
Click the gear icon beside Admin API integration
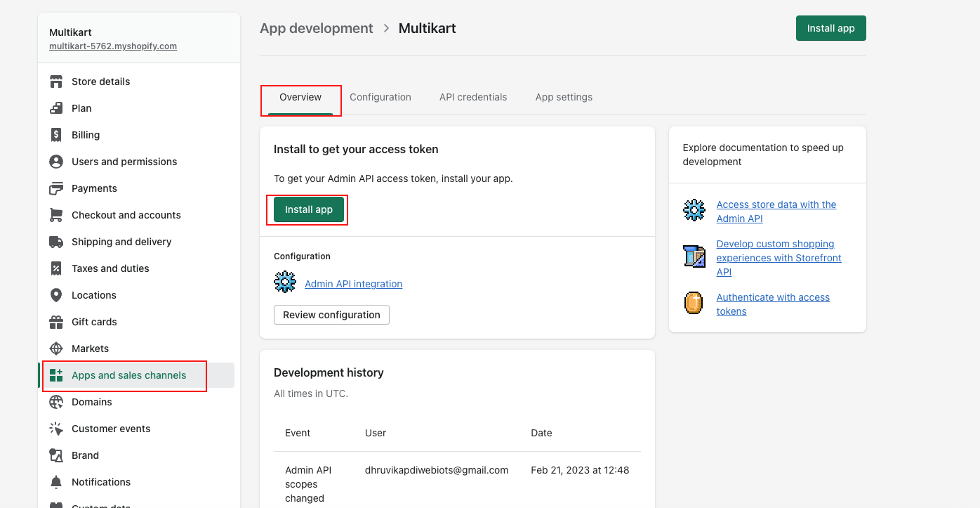[285, 282]
